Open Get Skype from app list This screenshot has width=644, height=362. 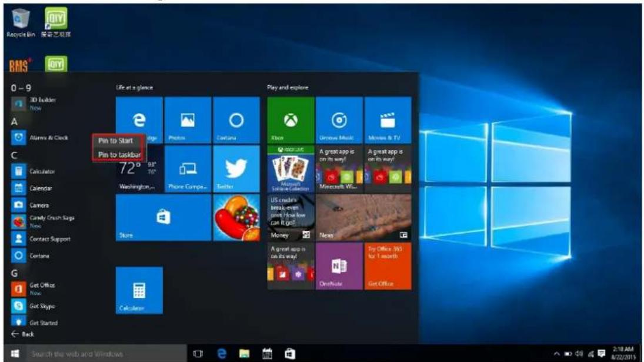pyautogui.click(x=41, y=306)
